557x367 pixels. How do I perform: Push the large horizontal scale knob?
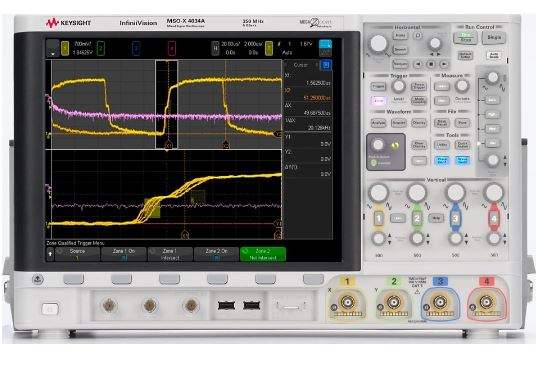pyautogui.click(x=379, y=44)
